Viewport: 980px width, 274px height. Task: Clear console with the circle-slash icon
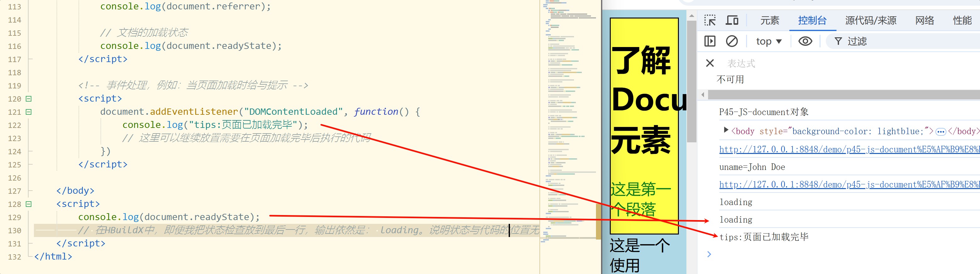pos(732,41)
